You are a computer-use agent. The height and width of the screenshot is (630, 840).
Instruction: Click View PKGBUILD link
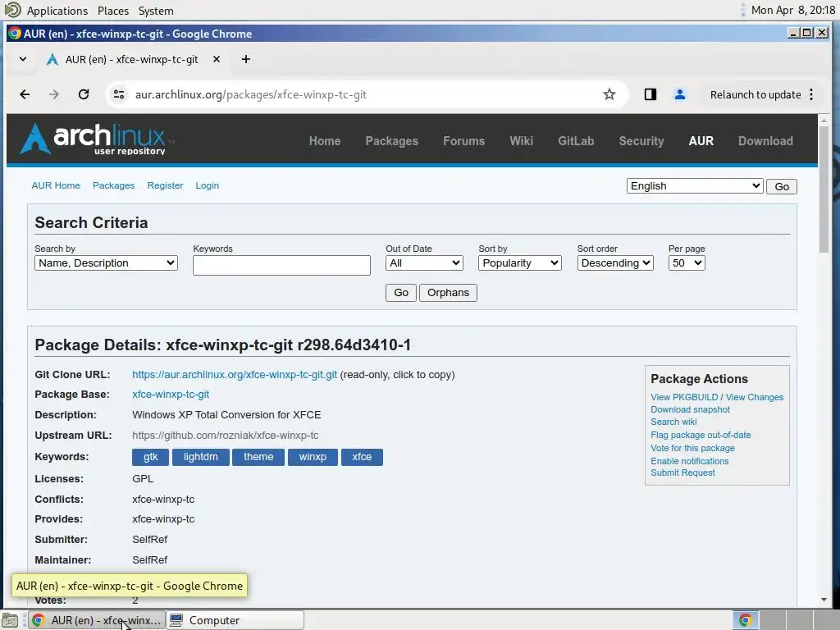[684, 398]
